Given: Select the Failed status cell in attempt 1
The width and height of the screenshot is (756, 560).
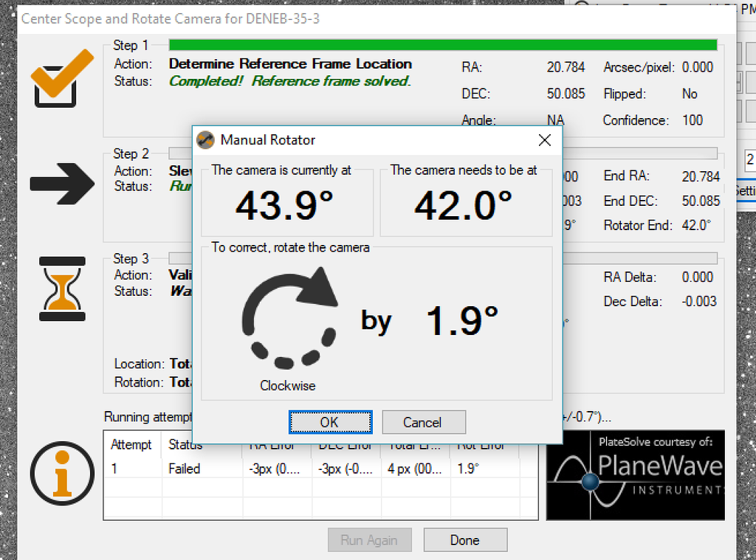Looking at the screenshot, I should coord(185,469).
